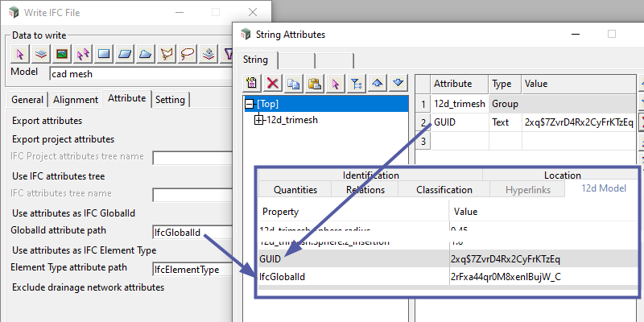The width and height of the screenshot is (644, 322).
Task: Click the move up arrow icon
Action: tap(377, 83)
